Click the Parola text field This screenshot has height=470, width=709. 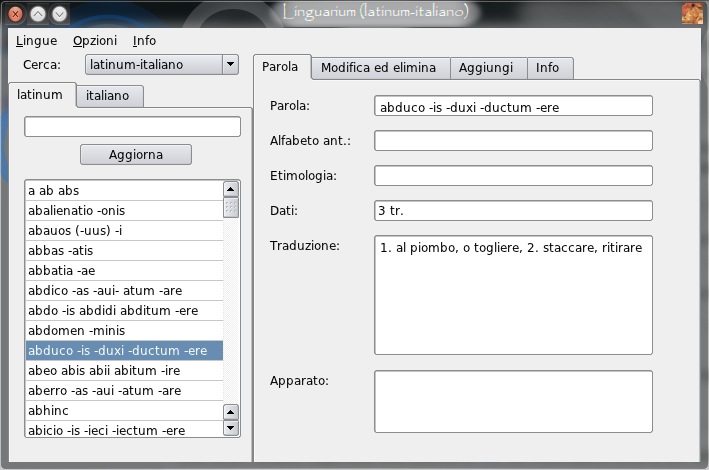pos(513,106)
